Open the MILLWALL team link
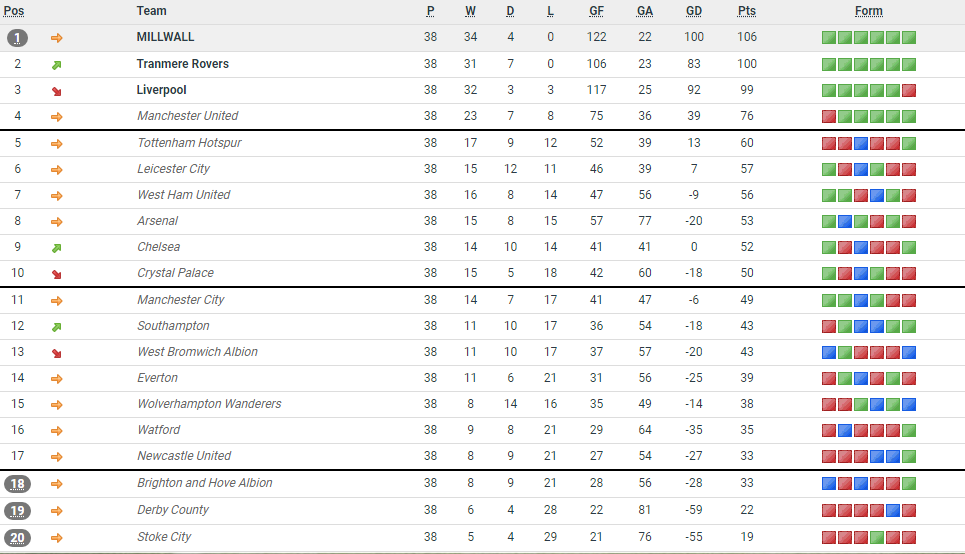Image resolution: width=965 pixels, height=554 pixels. [165, 37]
